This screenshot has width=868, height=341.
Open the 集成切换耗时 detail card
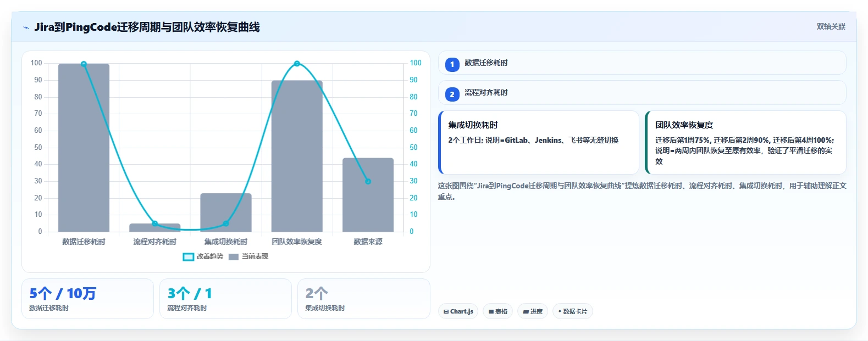[x=538, y=142]
